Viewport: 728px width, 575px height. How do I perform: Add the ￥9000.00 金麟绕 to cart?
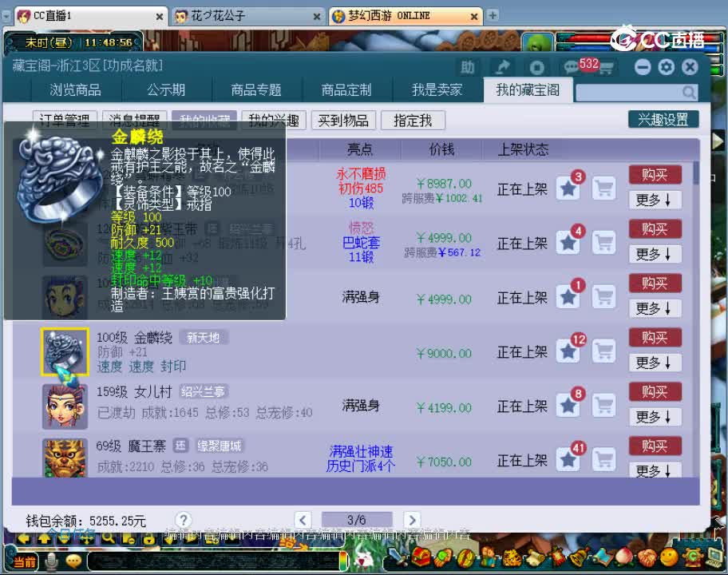[x=604, y=351]
